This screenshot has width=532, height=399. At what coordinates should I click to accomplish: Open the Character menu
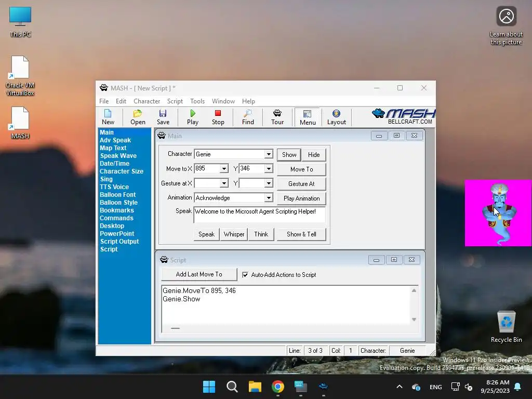tap(147, 101)
